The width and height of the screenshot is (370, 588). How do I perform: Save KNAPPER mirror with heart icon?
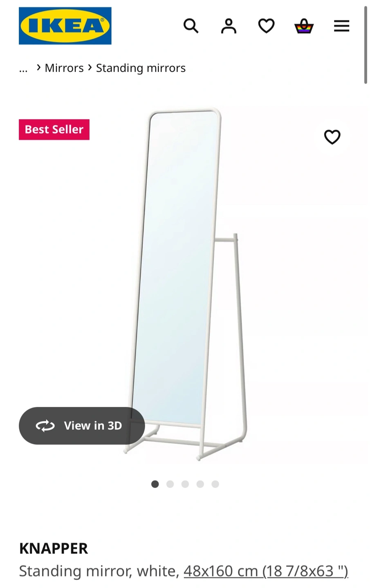coord(332,137)
